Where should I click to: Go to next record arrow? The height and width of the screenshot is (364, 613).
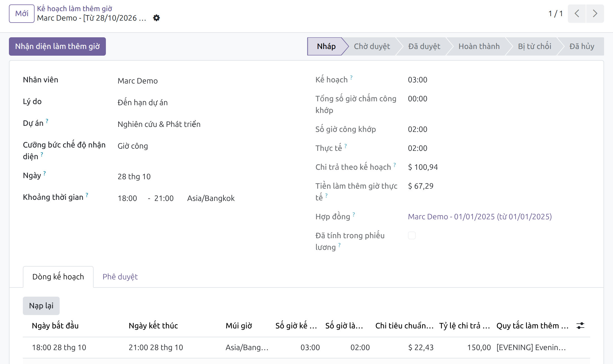pos(595,13)
